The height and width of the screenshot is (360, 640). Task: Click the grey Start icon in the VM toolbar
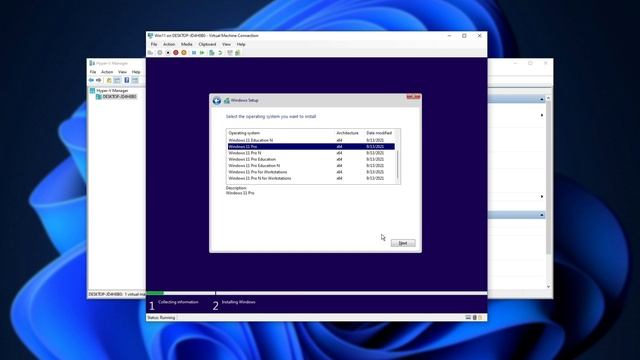(x=160, y=53)
